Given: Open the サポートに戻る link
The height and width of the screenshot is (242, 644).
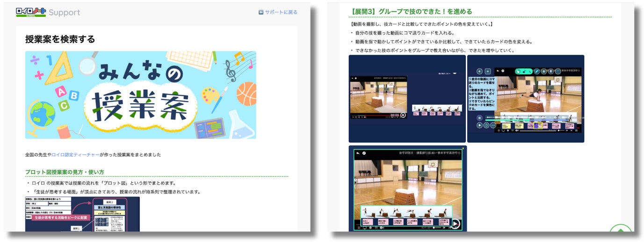Looking at the screenshot, I should click(x=281, y=12).
